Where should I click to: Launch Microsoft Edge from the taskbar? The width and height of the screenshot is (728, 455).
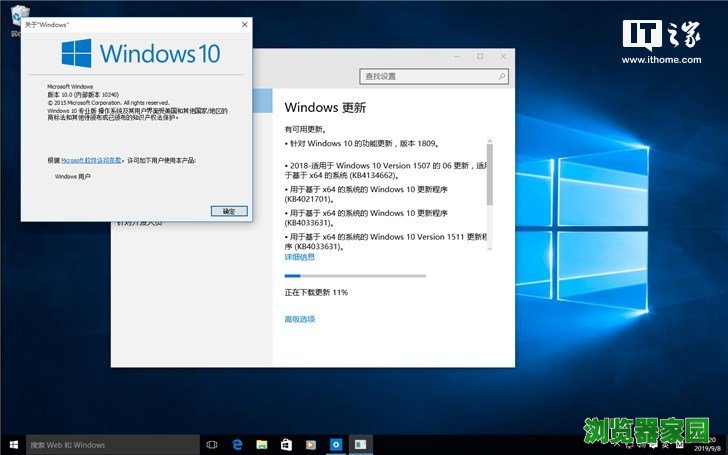click(238, 444)
